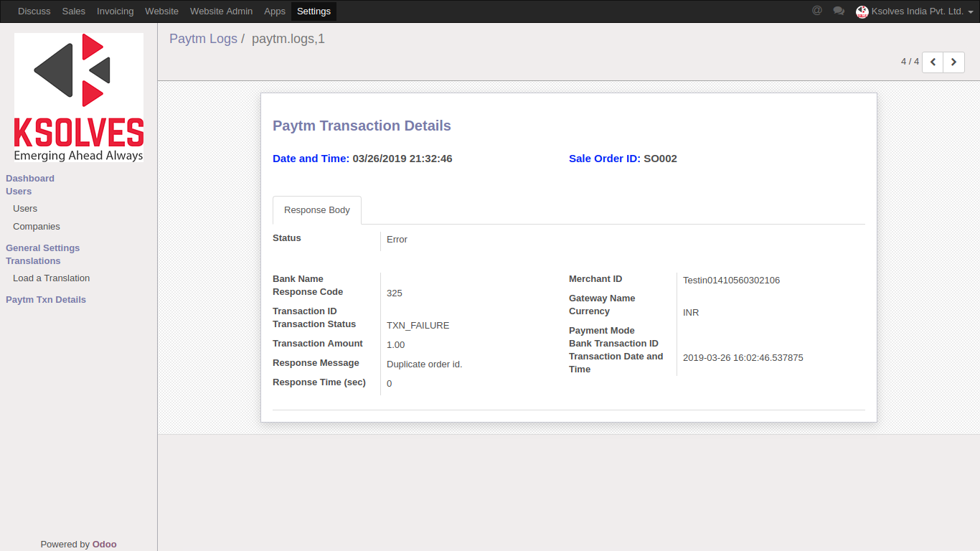
Task: Open Companies in the sidebar
Action: click(x=37, y=227)
